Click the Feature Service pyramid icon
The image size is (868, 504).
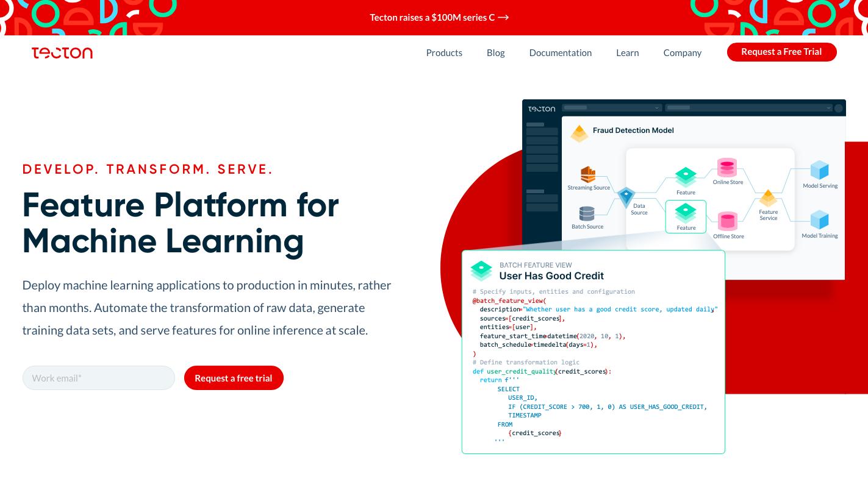tap(767, 199)
